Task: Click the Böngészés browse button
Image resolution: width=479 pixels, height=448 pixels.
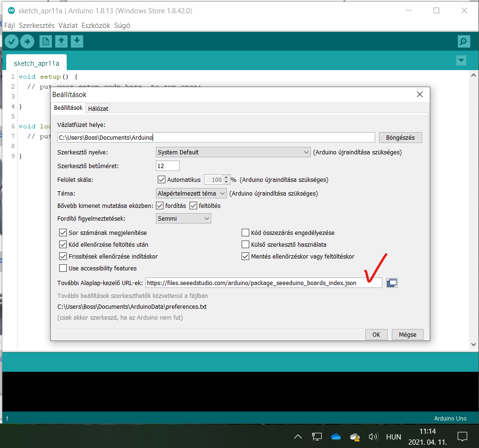Action: click(400, 137)
